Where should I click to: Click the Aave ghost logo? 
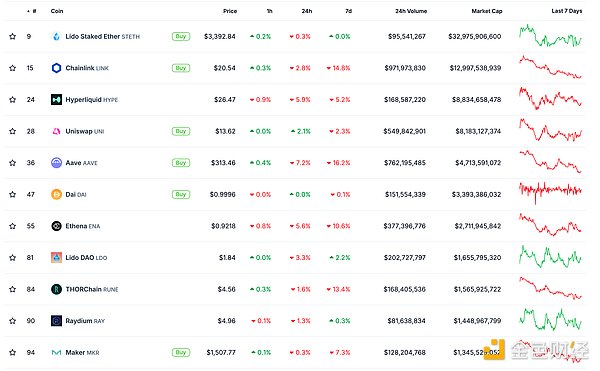point(56,163)
